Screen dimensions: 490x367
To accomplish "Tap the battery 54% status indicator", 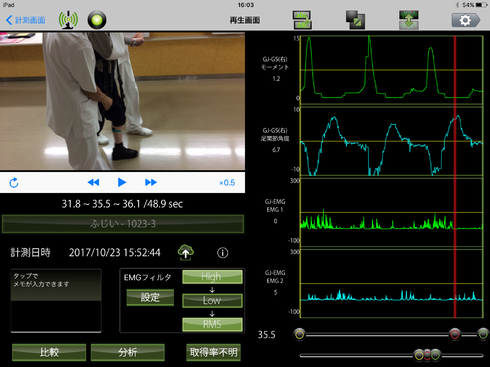I will pos(475,5).
